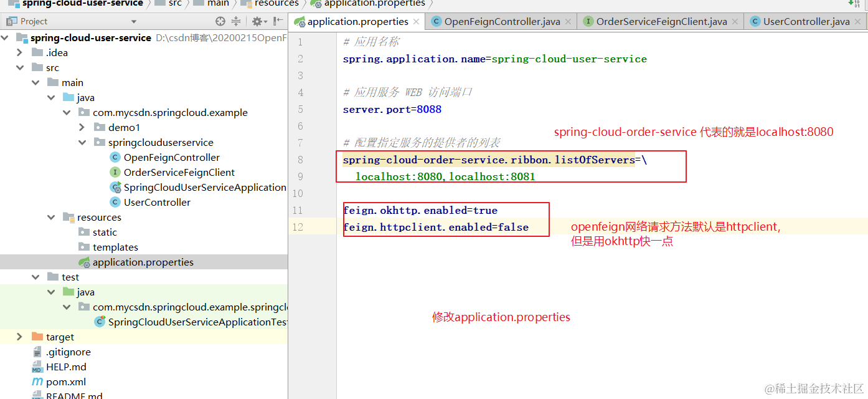The width and height of the screenshot is (868, 399).
Task: Switch to the OpenFeignController.java tab
Action: (502, 22)
